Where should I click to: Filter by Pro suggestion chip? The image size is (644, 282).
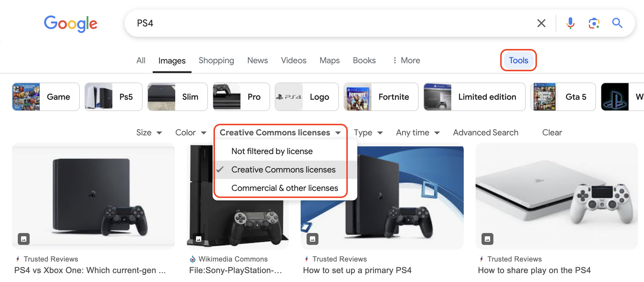tap(241, 97)
